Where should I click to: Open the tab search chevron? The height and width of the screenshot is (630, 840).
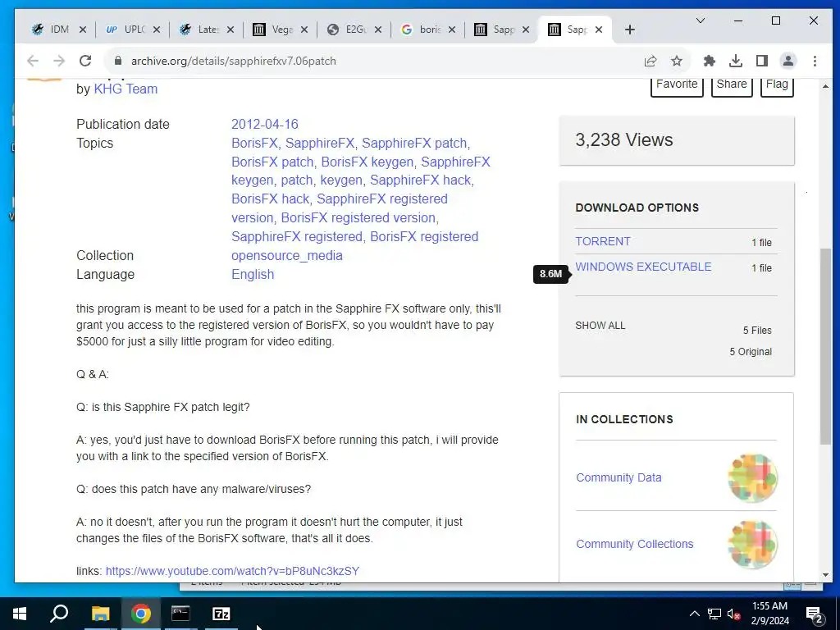(701, 21)
